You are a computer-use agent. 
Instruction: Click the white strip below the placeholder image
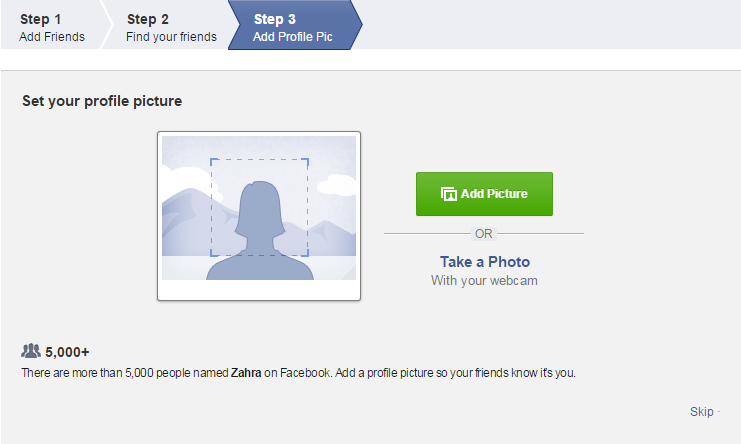[x=258, y=289]
